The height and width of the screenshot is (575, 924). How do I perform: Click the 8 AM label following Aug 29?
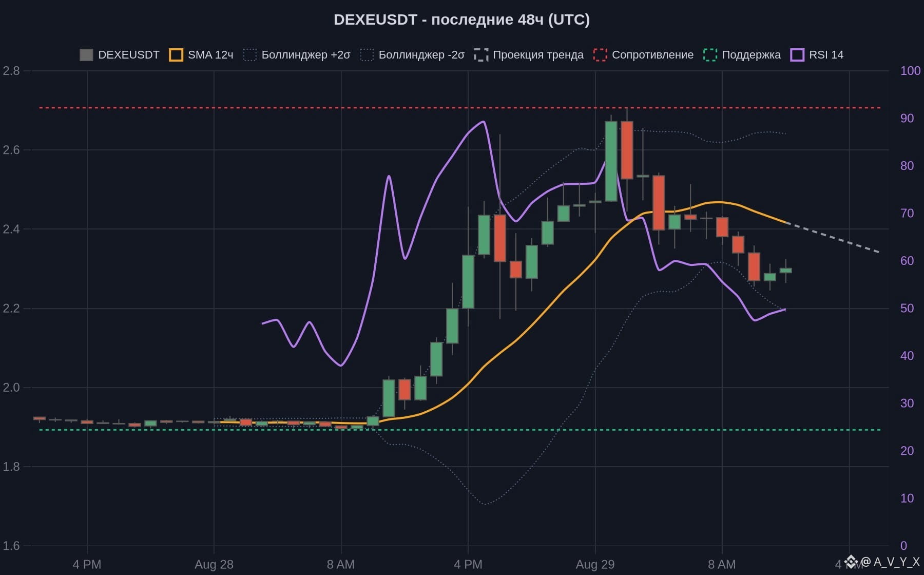click(722, 565)
